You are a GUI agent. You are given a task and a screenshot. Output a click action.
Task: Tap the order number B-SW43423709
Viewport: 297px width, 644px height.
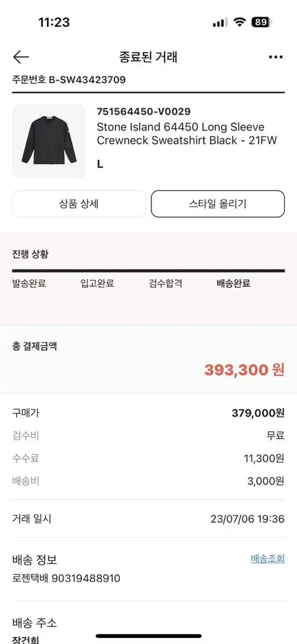(87, 80)
